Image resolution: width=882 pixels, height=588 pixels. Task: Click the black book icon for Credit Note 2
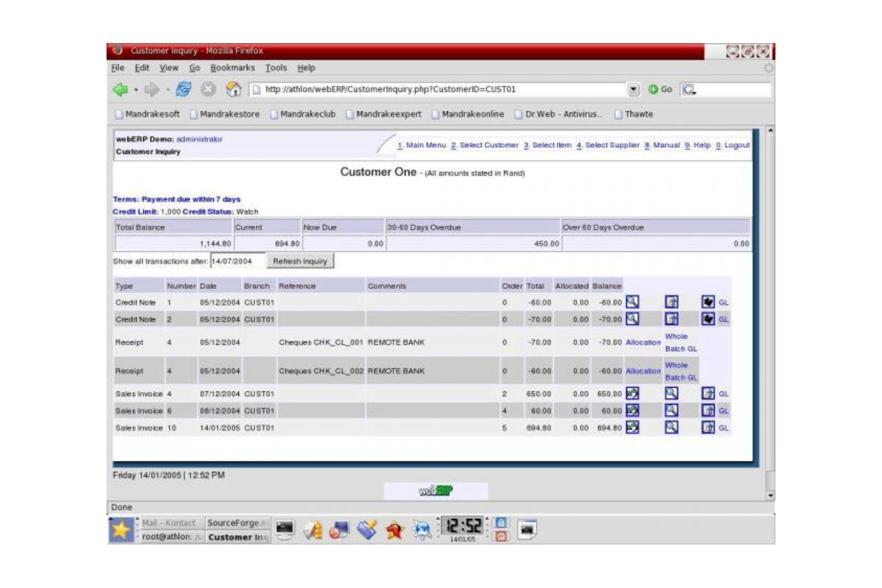(707, 319)
